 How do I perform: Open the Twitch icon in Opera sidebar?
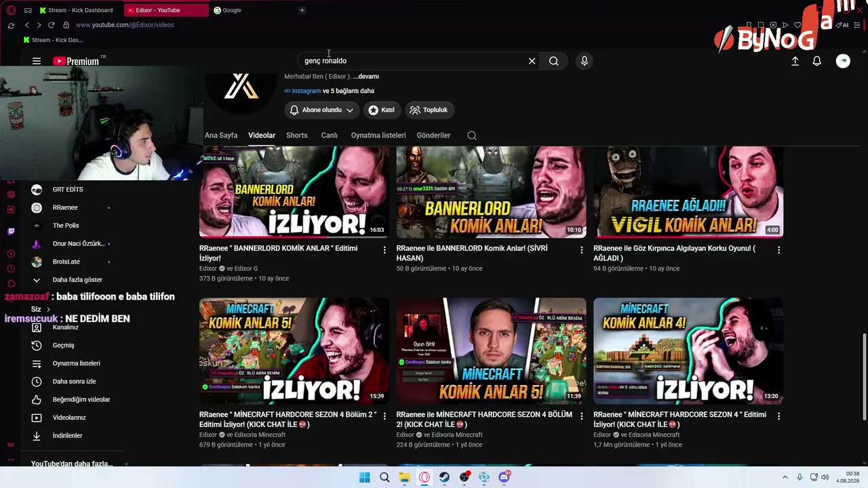[x=11, y=231]
